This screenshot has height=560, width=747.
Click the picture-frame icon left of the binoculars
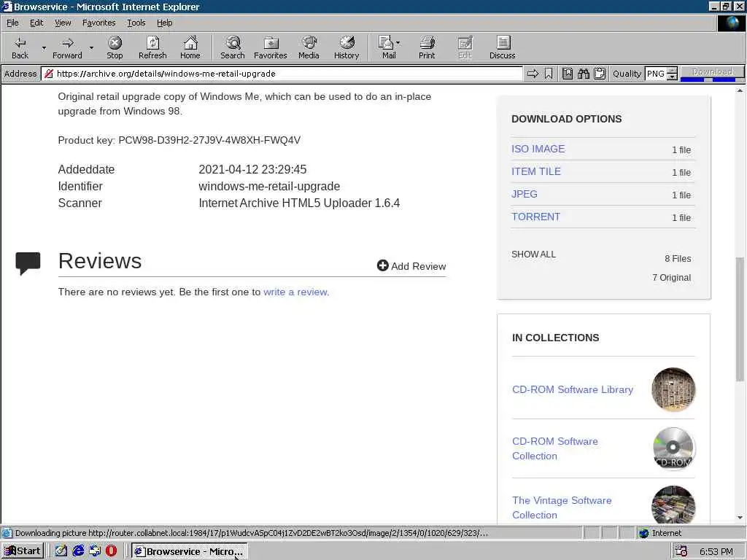pyautogui.click(x=568, y=74)
